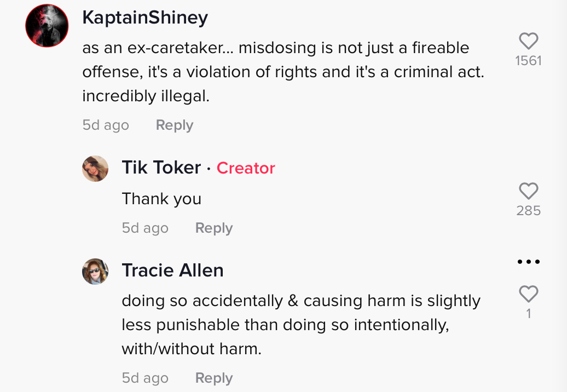The width and height of the screenshot is (567, 392).
Task: Click the 1561 like count
Action: [528, 61]
